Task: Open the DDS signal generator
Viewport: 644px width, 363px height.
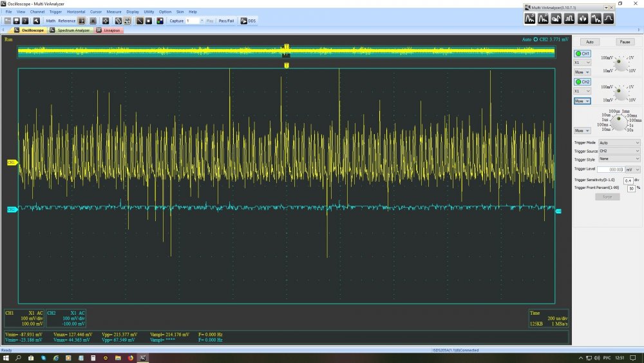Action: [x=248, y=21]
